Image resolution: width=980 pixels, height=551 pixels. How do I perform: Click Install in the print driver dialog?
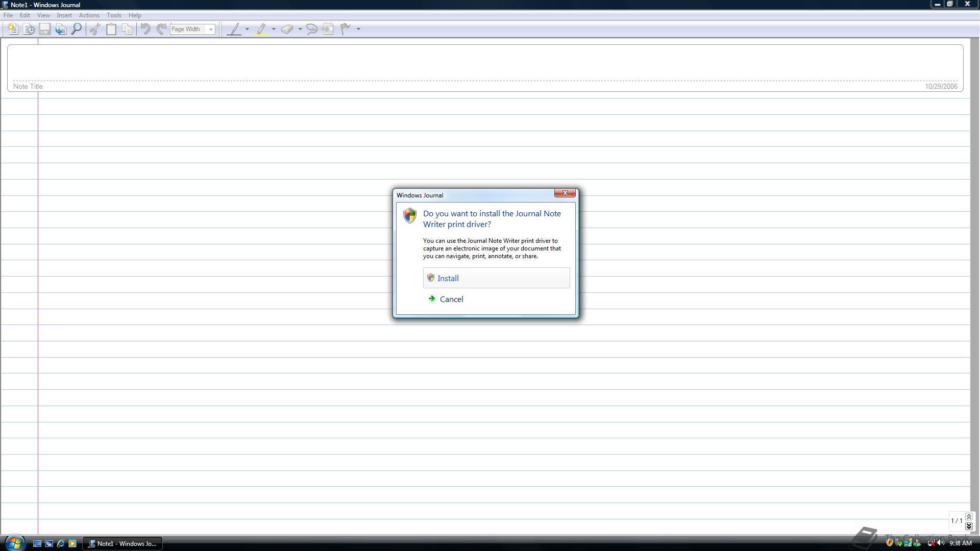click(x=496, y=278)
